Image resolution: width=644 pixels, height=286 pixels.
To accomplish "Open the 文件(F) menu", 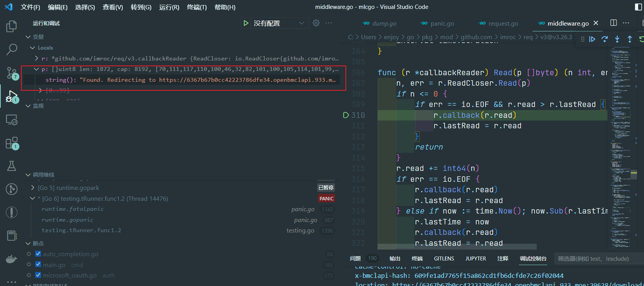I will point(30,7).
